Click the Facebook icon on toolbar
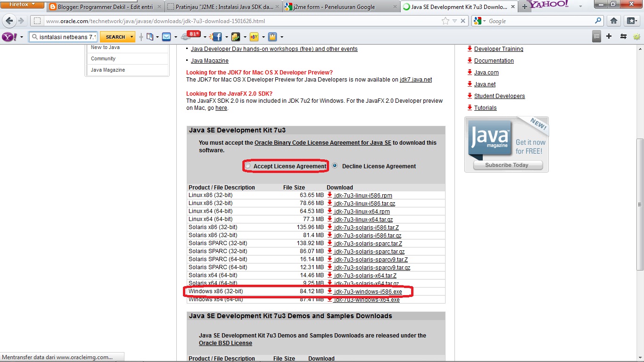Screen dimensions: 644x362 [217, 37]
